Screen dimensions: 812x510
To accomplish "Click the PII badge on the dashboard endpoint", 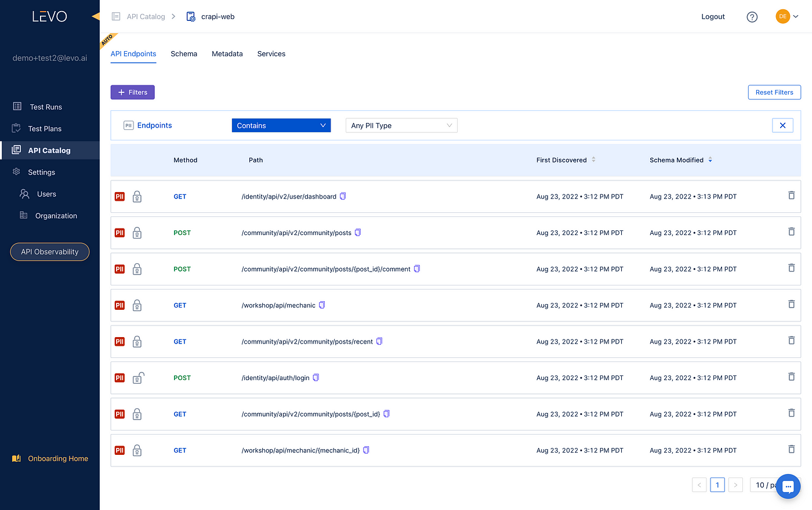I will click(x=119, y=196).
